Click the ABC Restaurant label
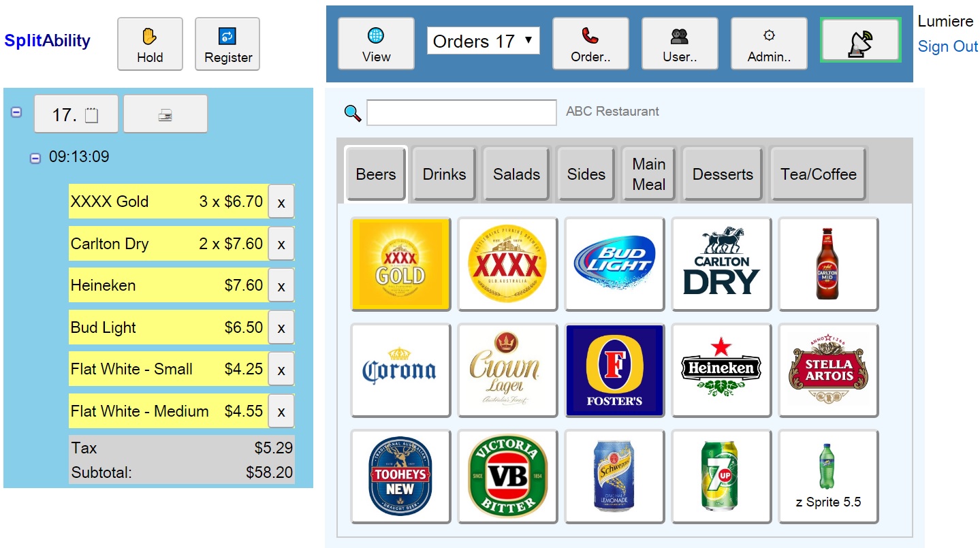The image size is (980, 548). [612, 112]
